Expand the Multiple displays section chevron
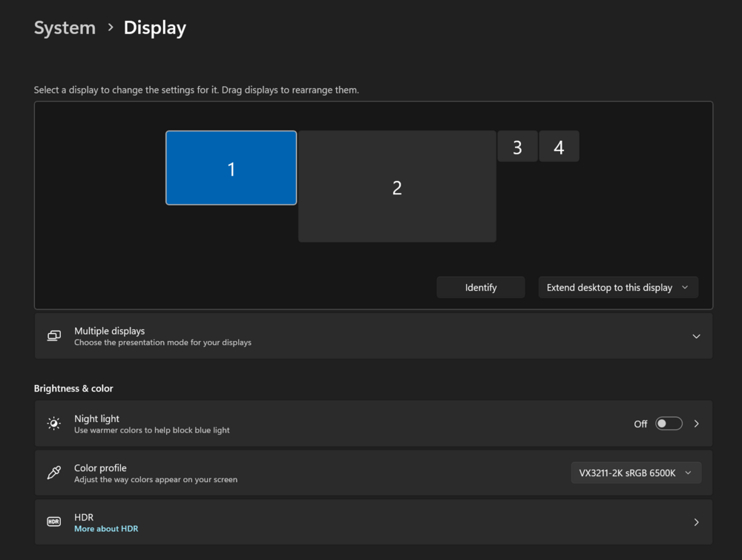This screenshot has width=742, height=560. point(696,336)
